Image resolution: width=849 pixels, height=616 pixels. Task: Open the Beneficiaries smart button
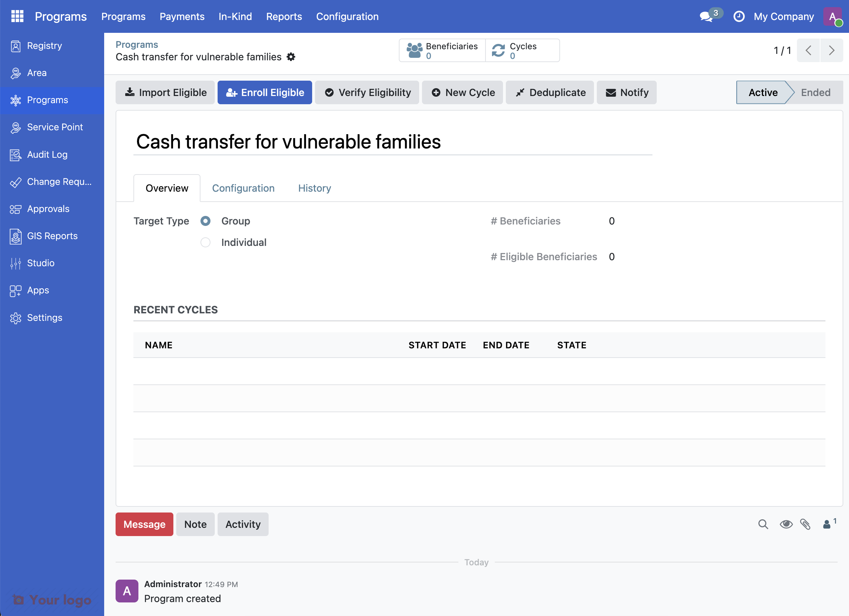pyautogui.click(x=442, y=50)
